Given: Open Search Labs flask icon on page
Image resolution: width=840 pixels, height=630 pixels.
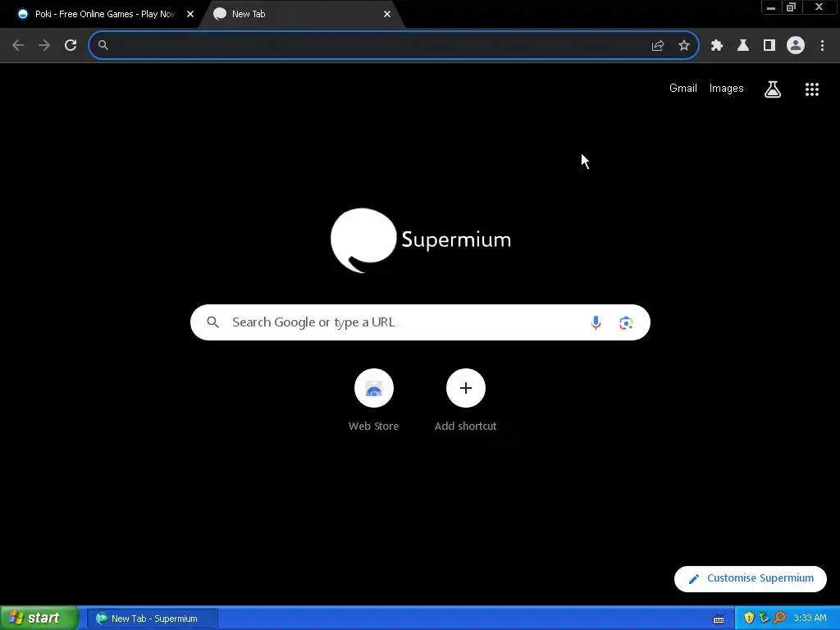Looking at the screenshot, I should point(773,89).
